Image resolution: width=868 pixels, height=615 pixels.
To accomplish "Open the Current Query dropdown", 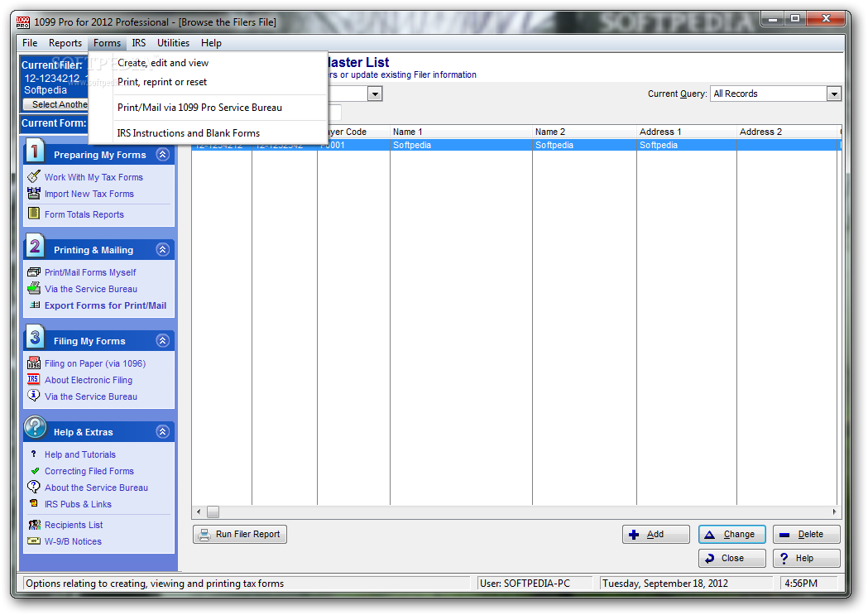I will click(x=834, y=94).
